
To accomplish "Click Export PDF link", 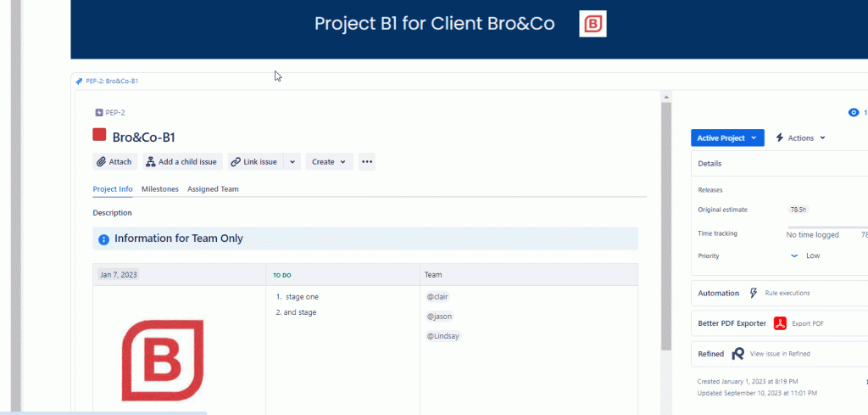I will click(808, 323).
